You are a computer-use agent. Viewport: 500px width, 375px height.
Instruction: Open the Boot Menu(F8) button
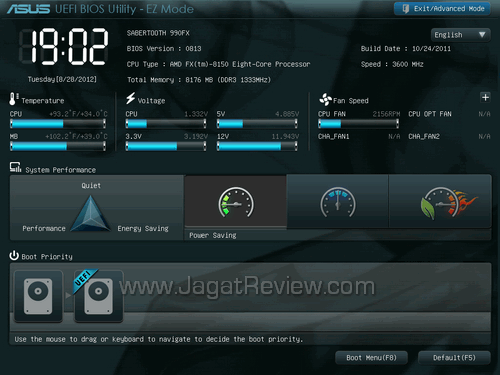point(371,358)
